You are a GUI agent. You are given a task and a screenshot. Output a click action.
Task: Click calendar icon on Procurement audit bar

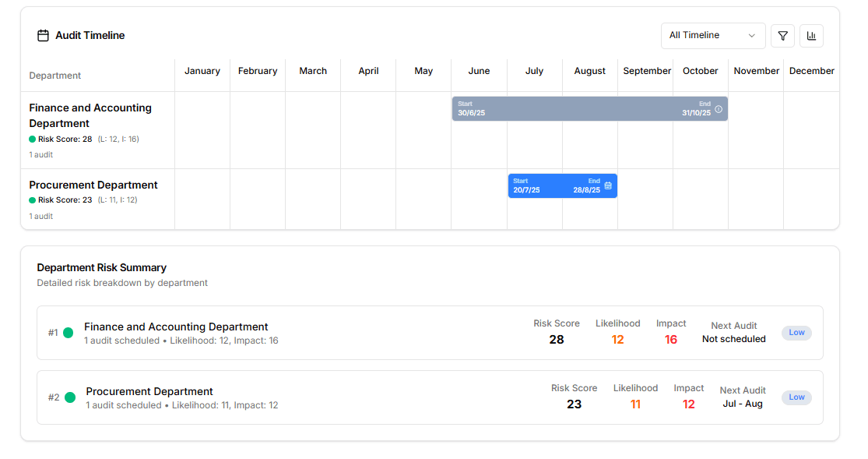point(608,185)
